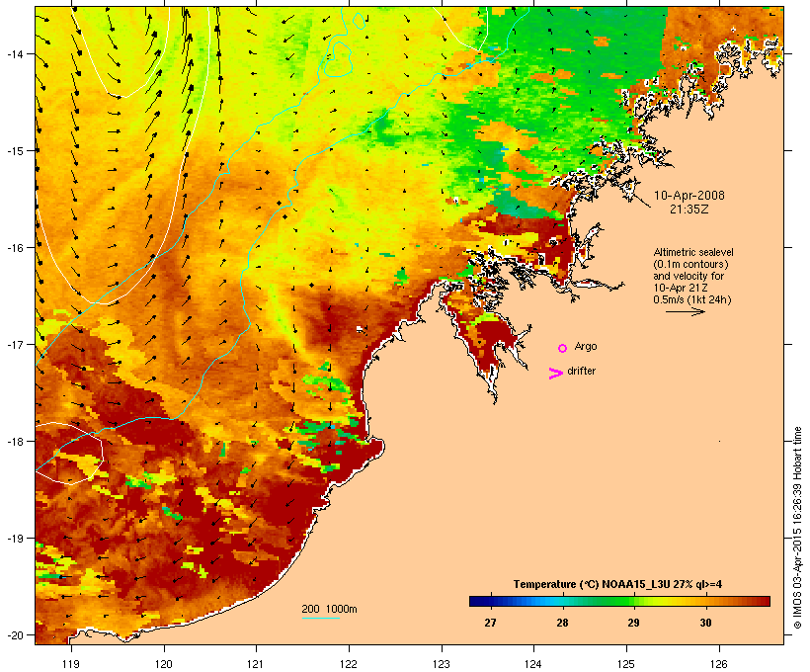This screenshot has width=810, height=672.
Task: Click the longitude axis label '126'
Action: pos(718,664)
